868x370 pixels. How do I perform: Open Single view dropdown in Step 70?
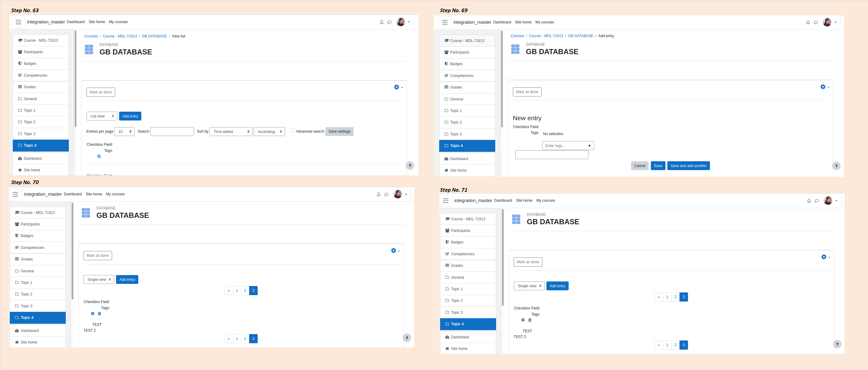click(99, 280)
